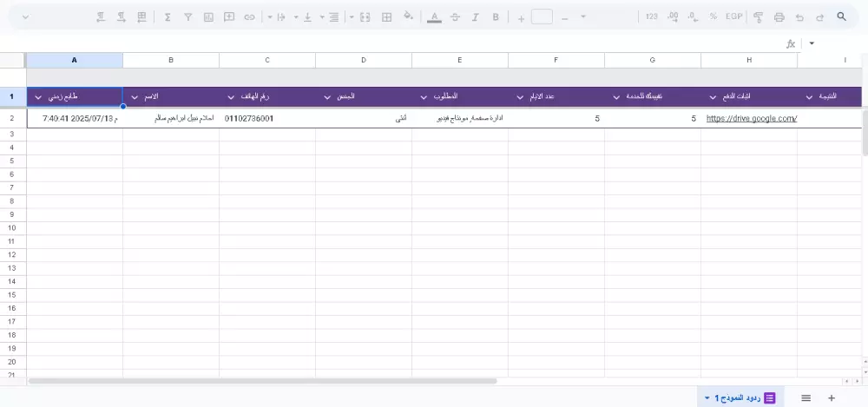Select row header 10

tap(12, 227)
